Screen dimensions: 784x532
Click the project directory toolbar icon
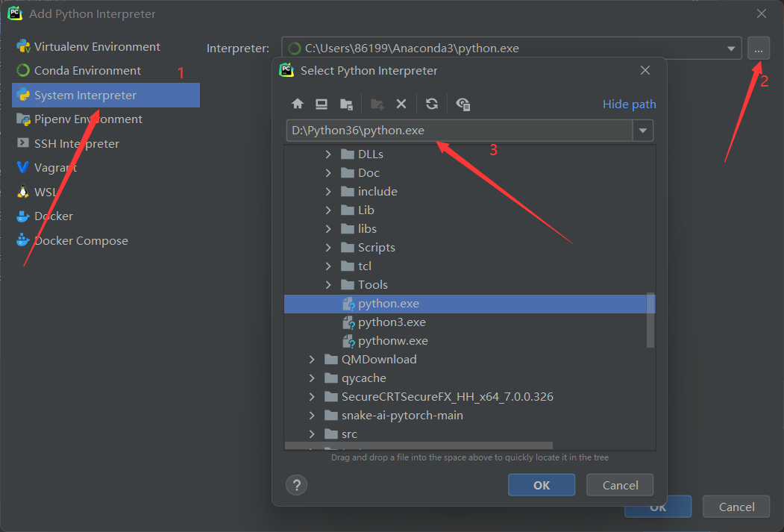346,104
